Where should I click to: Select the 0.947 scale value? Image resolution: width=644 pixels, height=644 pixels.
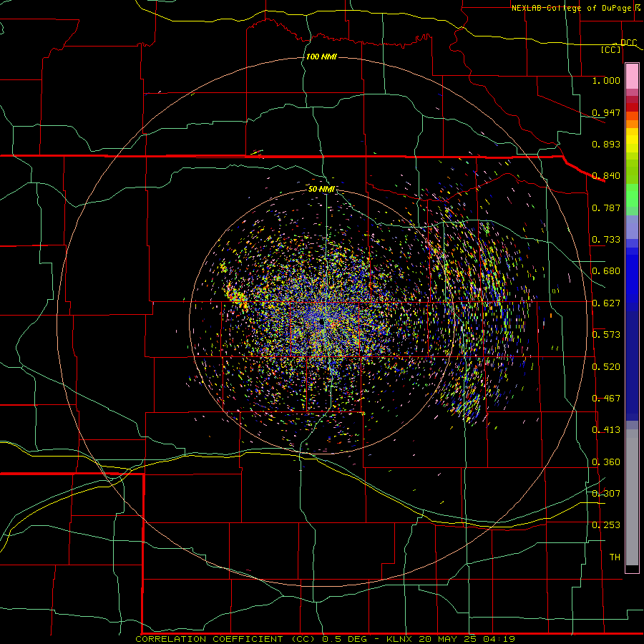[x=606, y=112]
